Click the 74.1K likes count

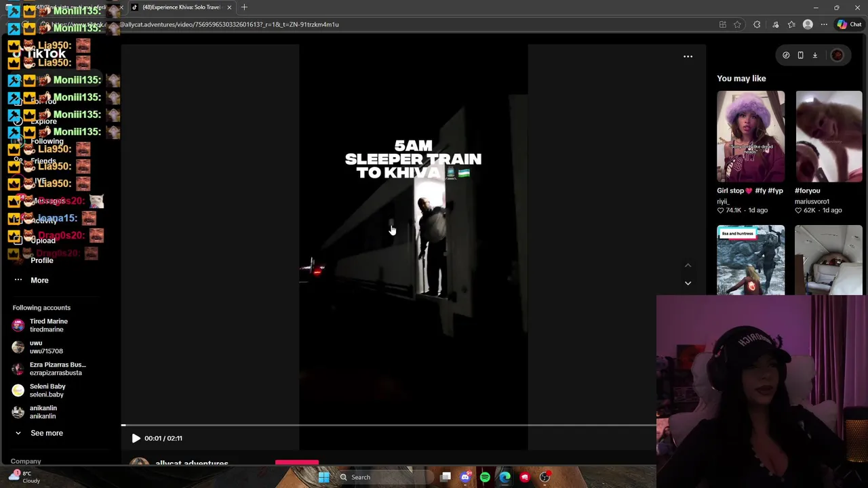(x=733, y=210)
